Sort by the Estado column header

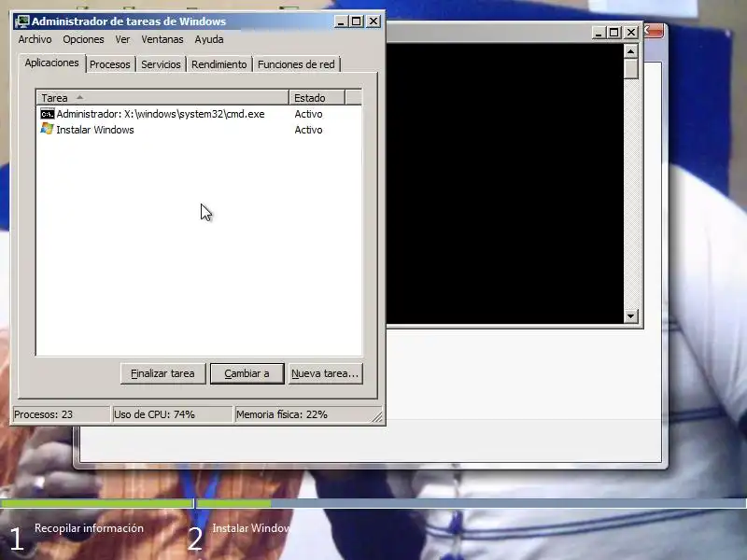tap(317, 98)
